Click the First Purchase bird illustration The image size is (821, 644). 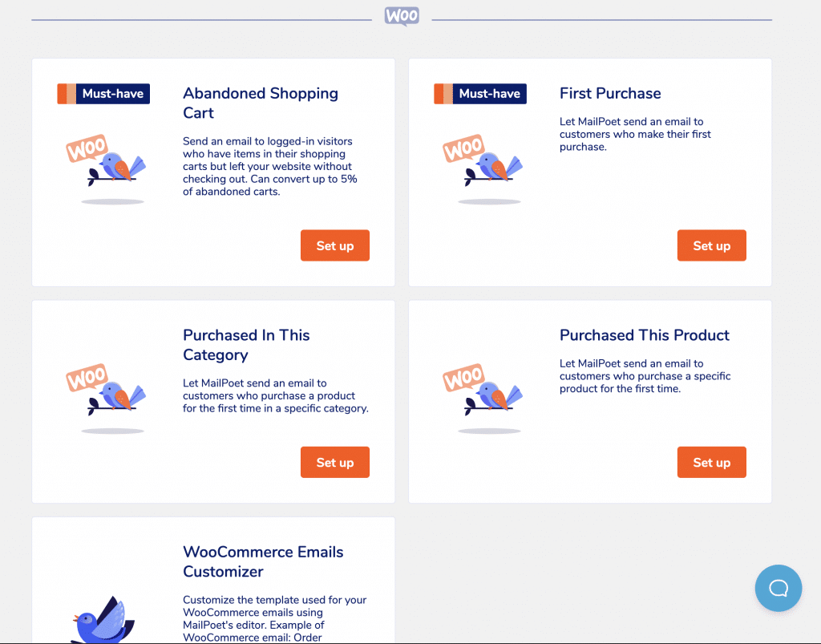[x=484, y=165]
